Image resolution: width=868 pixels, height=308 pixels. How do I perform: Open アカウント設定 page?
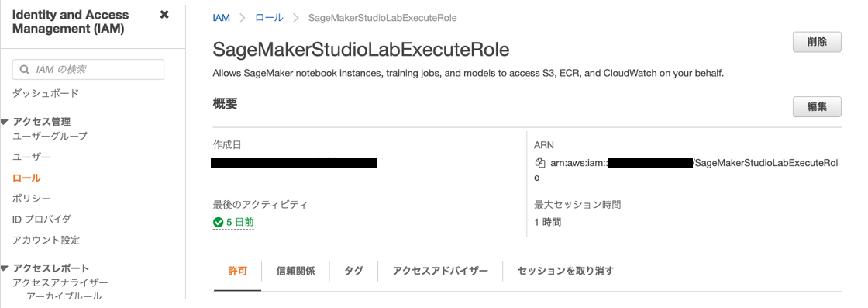(x=46, y=240)
